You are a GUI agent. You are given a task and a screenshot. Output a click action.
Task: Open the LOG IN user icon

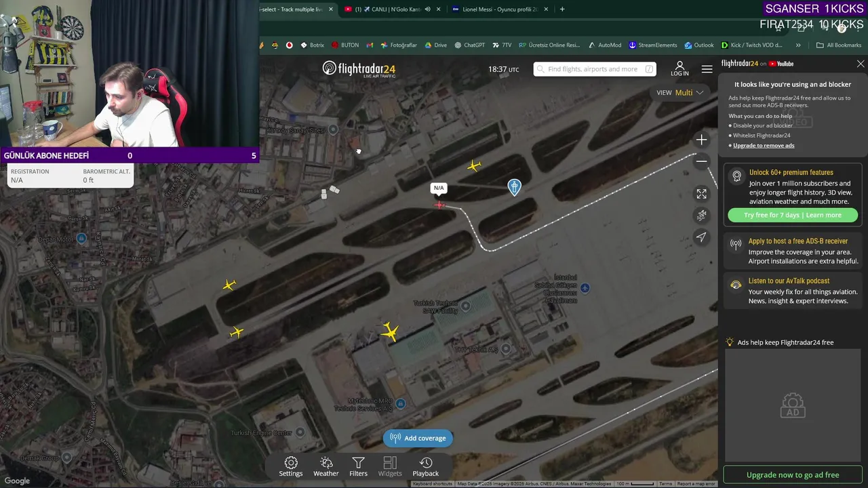coord(679,68)
